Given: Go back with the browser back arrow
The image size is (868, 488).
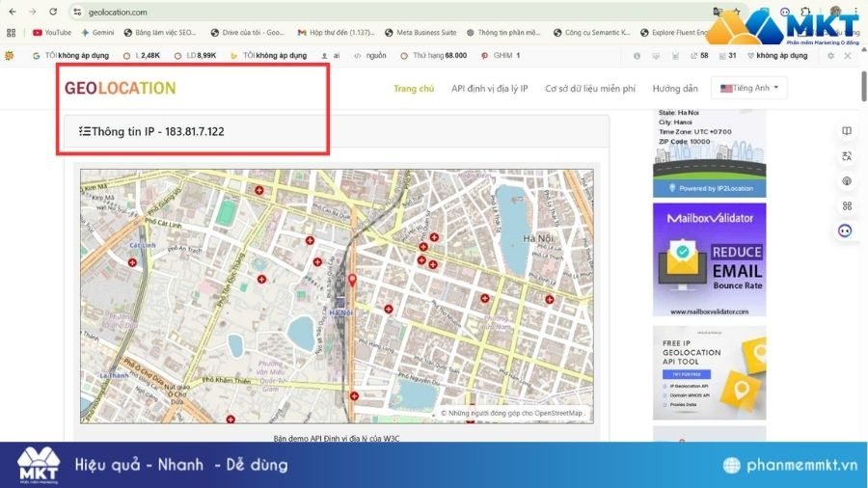Looking at the screenshot, I should [x=13, y=12].
